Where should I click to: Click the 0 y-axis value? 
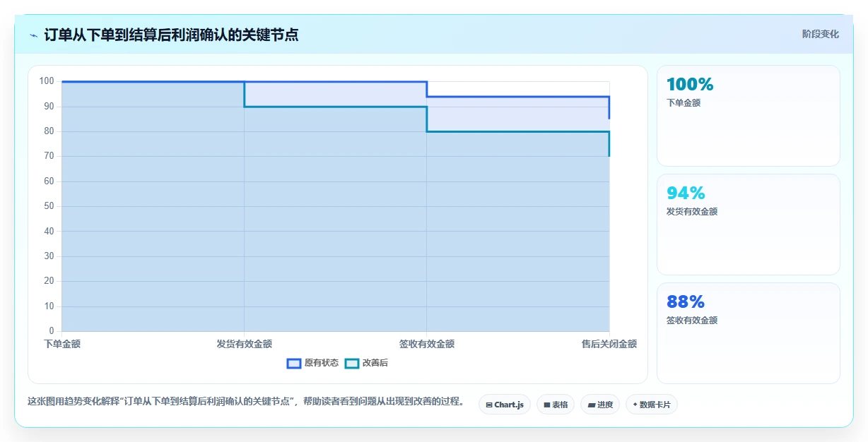point(52,331)
